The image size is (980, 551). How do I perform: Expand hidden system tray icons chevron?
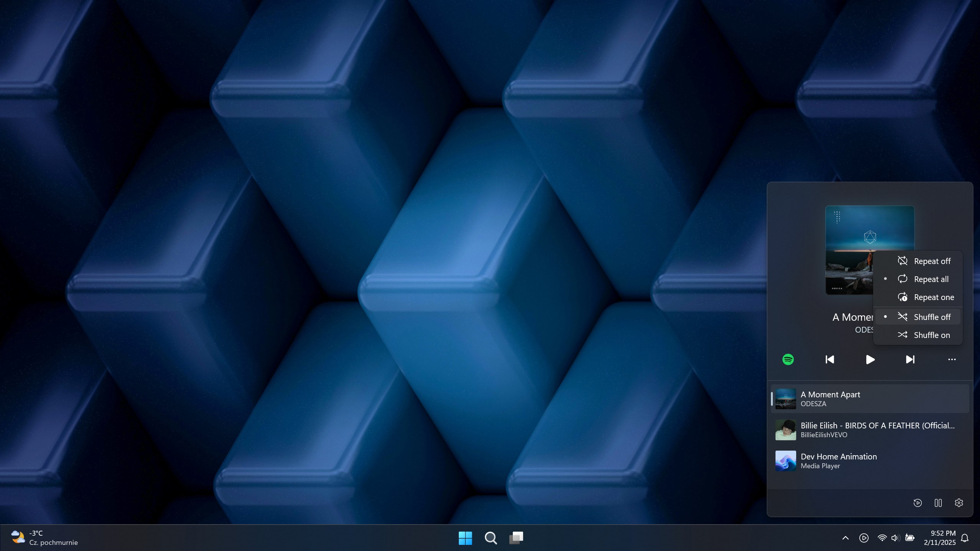coord(846,538)
